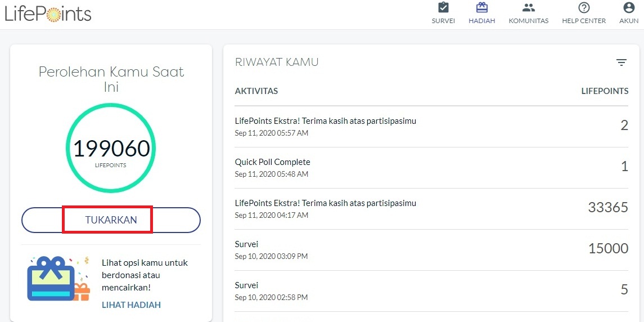Viewport: 644px width, 322px height.
Task: Open the history filter icon
Action: (x=622, y=62)
